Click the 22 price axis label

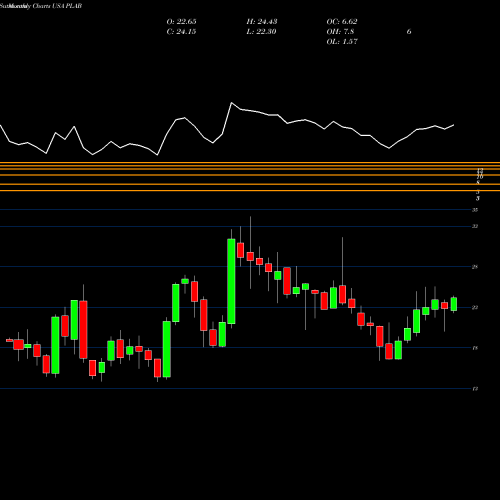coord(475,307)
